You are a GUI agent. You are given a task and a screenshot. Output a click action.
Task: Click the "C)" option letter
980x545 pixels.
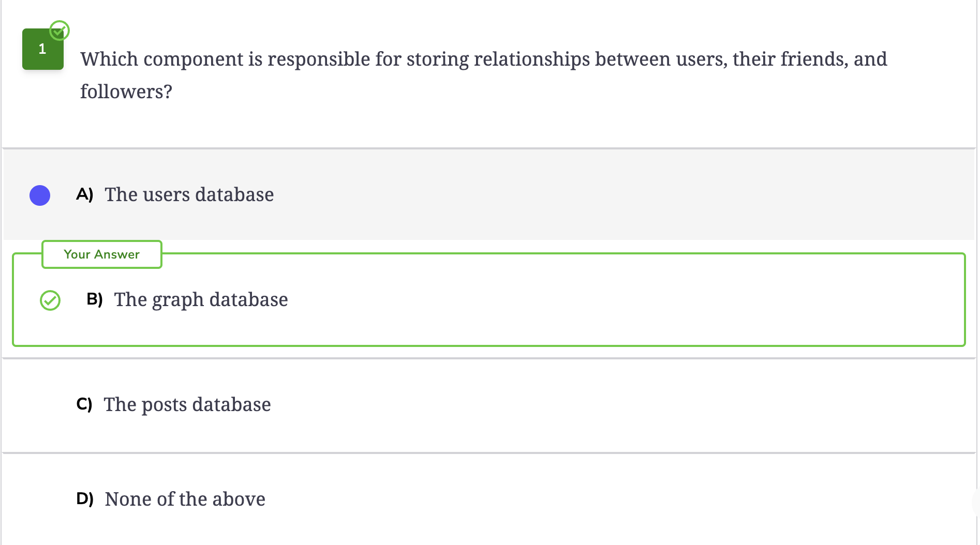point(84,404)
